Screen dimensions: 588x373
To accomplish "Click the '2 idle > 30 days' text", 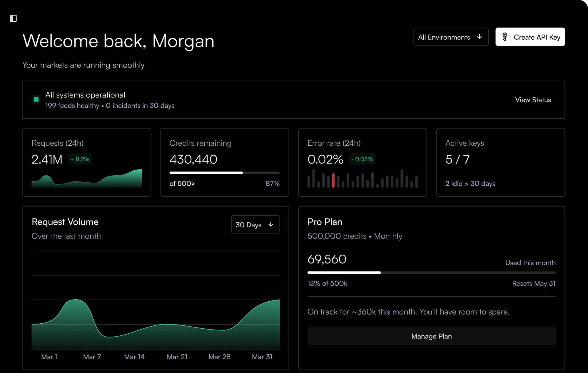I will click(470, 184).
